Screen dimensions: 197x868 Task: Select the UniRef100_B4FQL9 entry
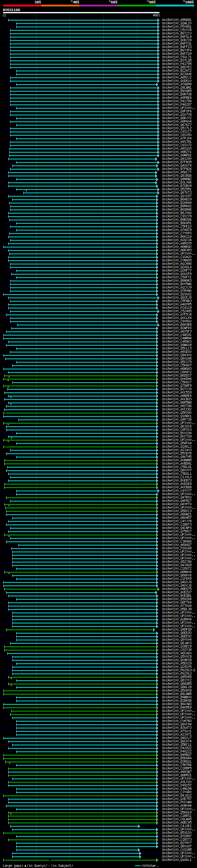(176, 37)
